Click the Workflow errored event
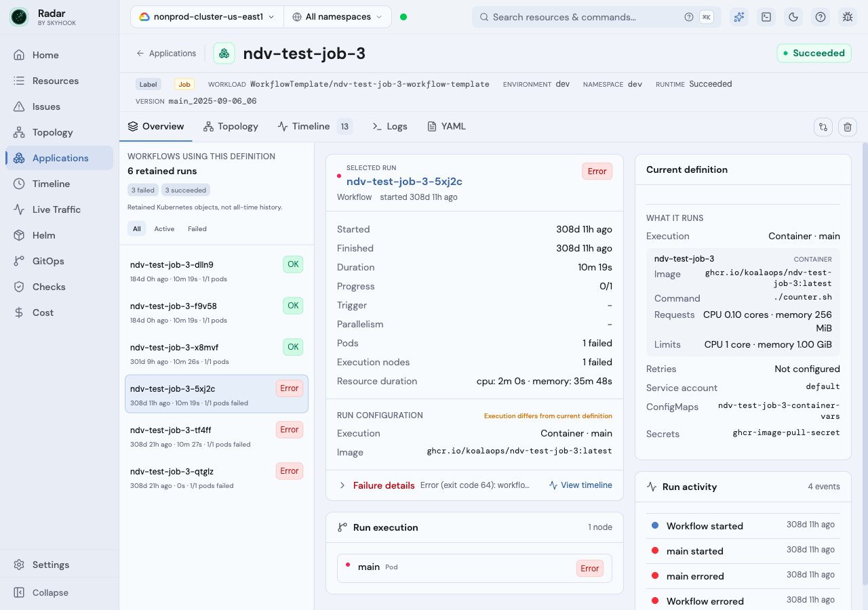 [743, 601]
